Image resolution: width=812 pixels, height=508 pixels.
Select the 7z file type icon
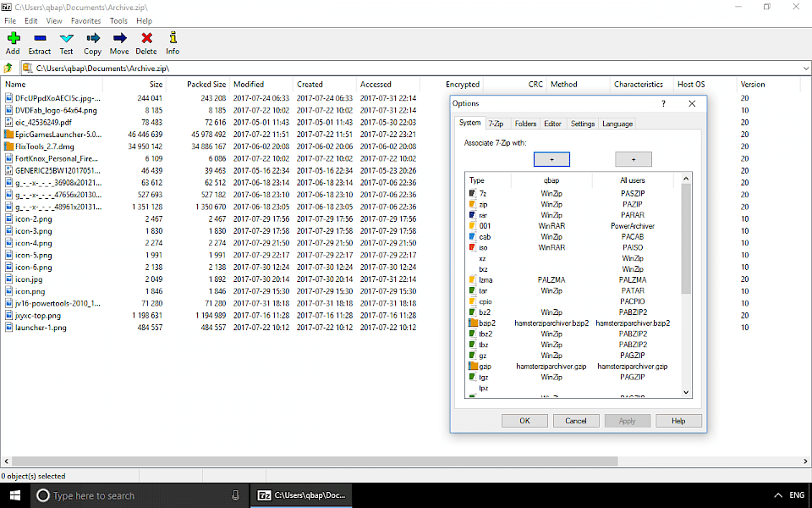click(472, 193)
